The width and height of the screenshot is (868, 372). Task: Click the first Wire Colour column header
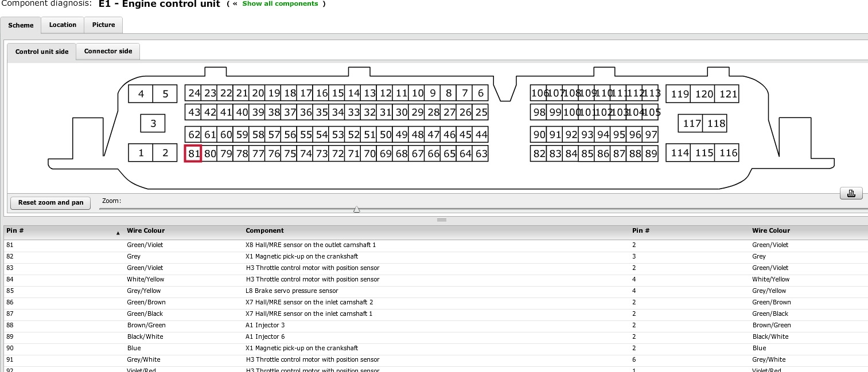[184, 230]
